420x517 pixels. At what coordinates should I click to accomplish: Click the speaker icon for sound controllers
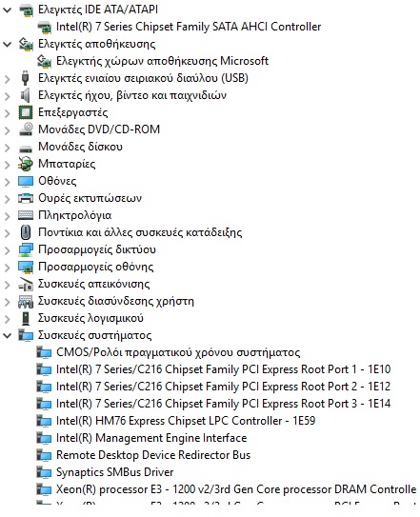[x=25, y=95]
